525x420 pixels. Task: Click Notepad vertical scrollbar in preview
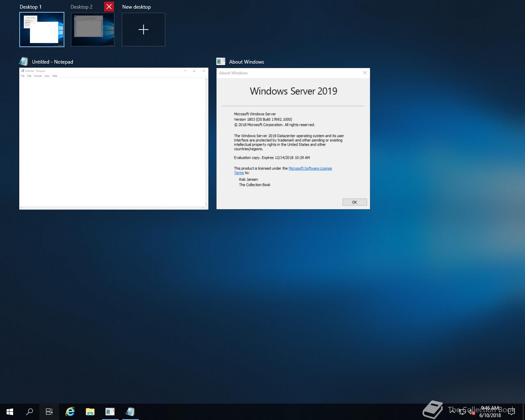(x=206, y=142)
